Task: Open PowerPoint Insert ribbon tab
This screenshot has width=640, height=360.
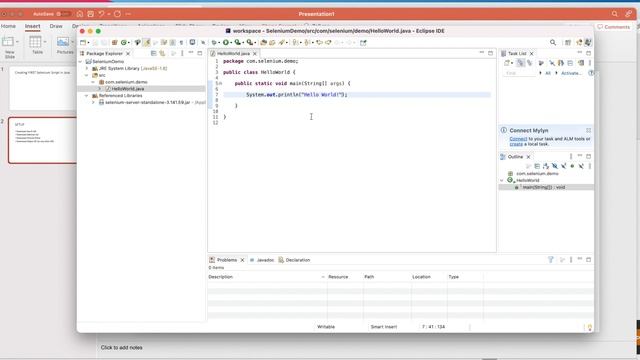Action: [x=33, y=26]
